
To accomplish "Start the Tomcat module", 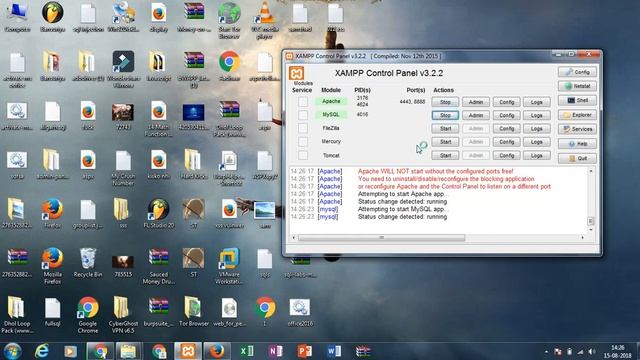I will 445,156.
